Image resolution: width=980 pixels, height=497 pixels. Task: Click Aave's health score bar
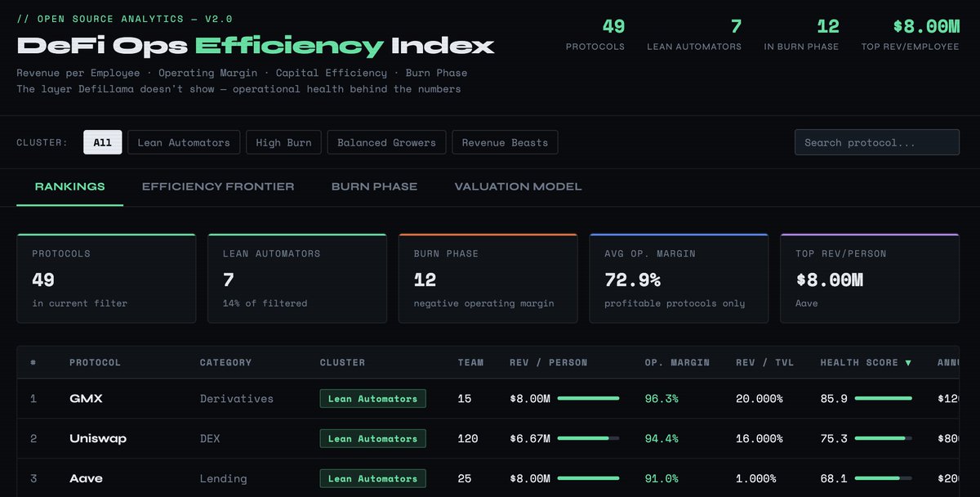point(884,478)
